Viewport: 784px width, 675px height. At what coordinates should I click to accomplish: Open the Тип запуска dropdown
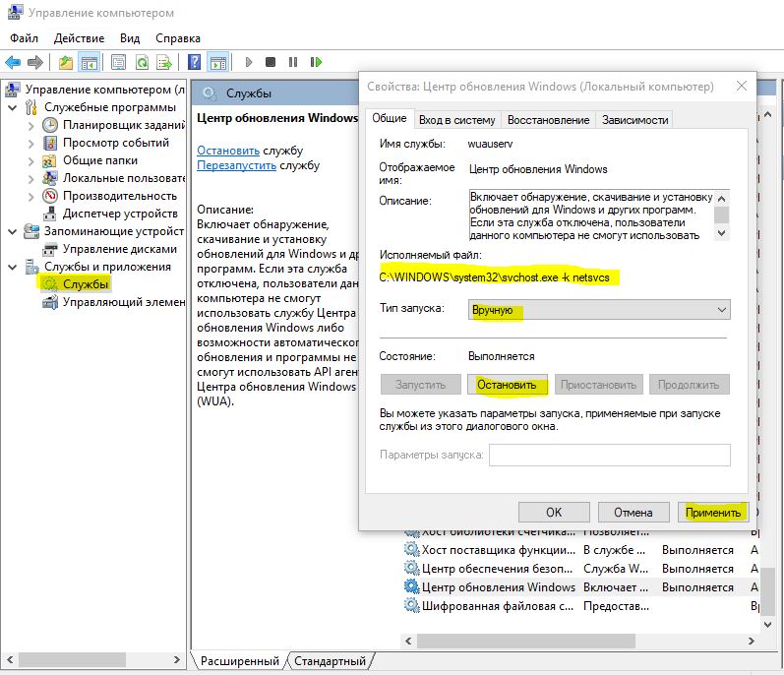point(599,310)
